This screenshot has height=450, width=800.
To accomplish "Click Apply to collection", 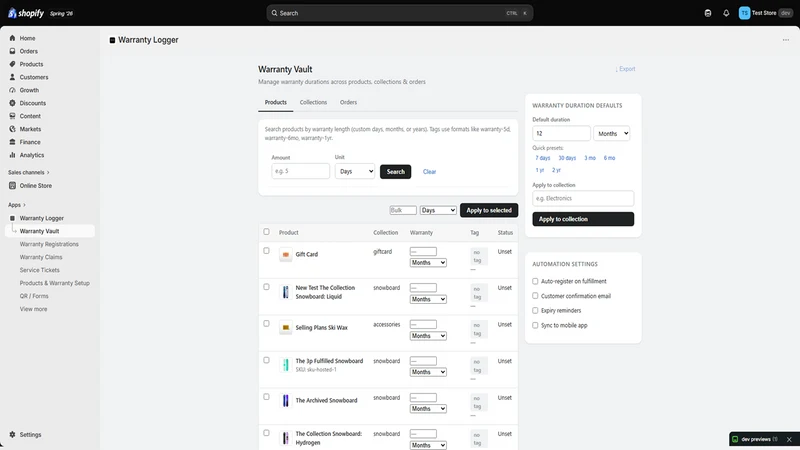I will click(x=583, y=219).
